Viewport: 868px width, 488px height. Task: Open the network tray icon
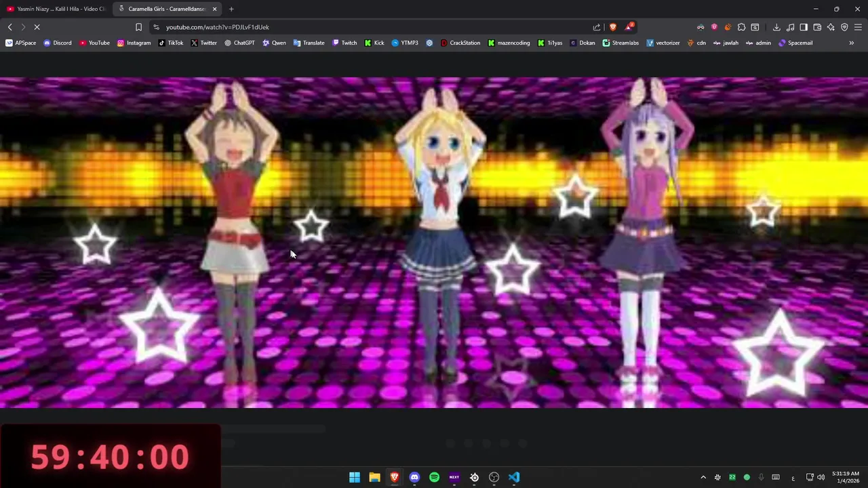(x=810, y=477)
